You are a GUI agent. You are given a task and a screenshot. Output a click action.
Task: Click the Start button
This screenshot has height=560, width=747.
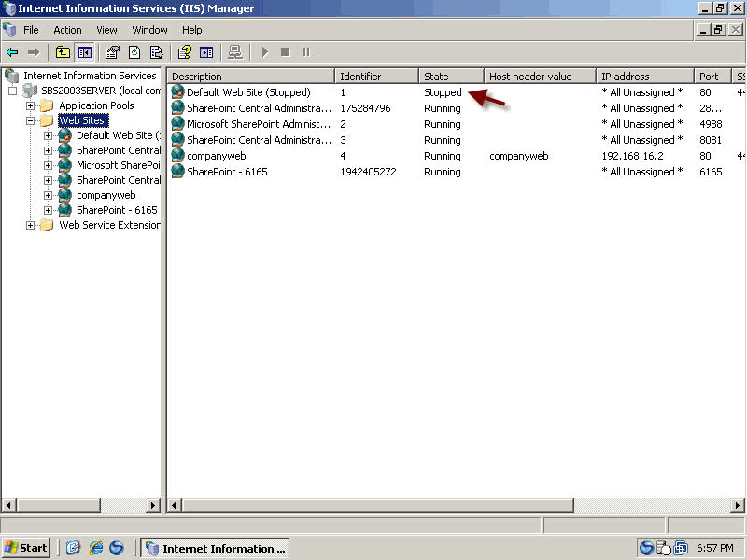tap(26, 548)
